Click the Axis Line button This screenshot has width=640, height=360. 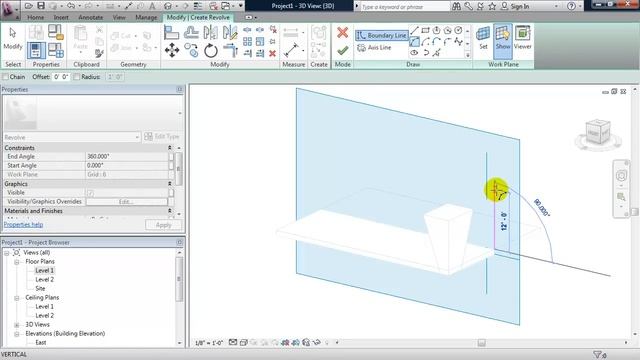[374, 48]
